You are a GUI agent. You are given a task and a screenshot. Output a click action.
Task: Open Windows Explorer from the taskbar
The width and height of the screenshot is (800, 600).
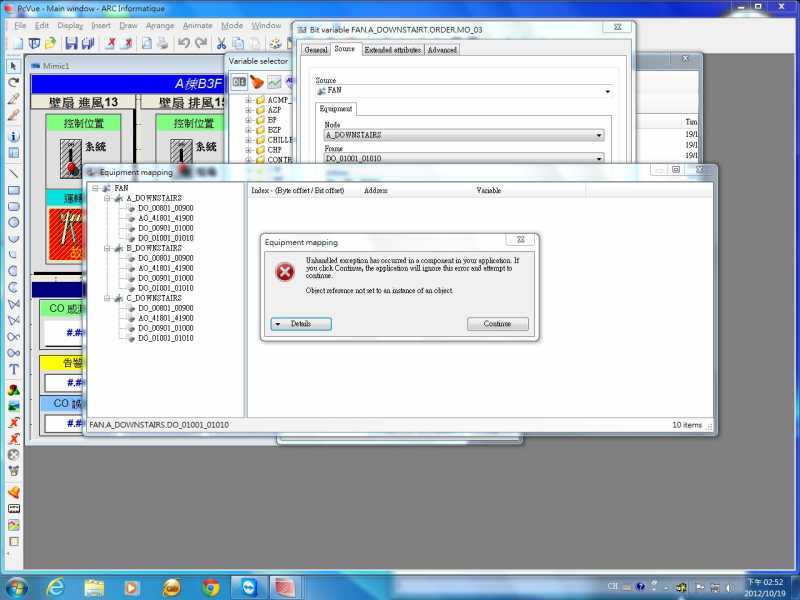click(94, 588)
